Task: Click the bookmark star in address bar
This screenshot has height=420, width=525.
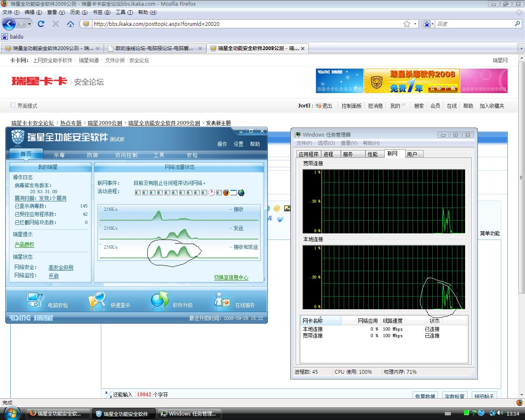Action: click(x=406, y=24)
